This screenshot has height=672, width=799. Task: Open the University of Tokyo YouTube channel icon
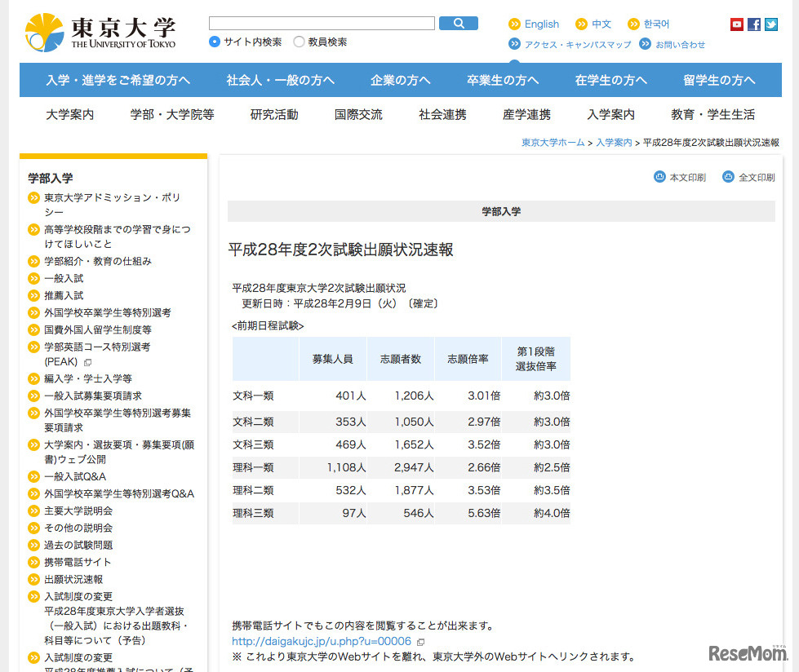click(x=735, y=24)
